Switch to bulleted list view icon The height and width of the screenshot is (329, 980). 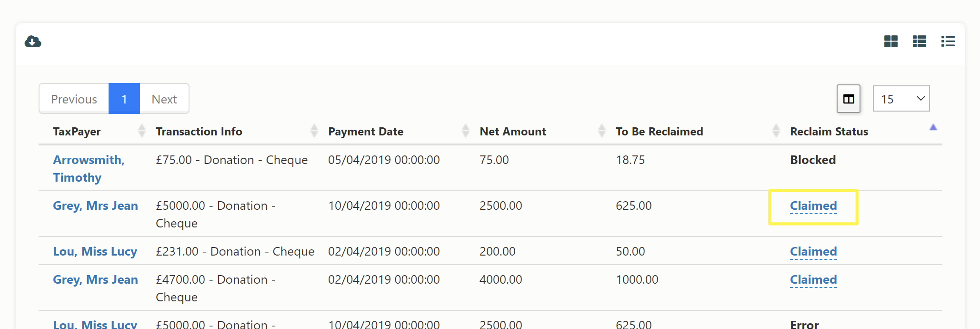pyautogui.click(x=948, y=41)
